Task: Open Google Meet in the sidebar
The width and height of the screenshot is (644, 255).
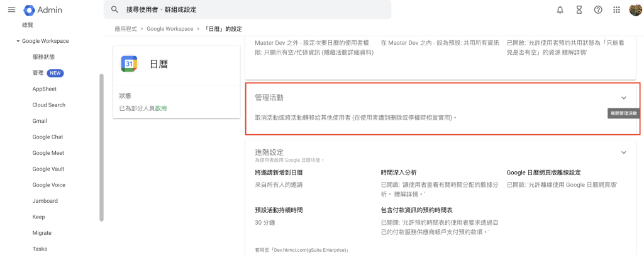Action: point(48,153)
